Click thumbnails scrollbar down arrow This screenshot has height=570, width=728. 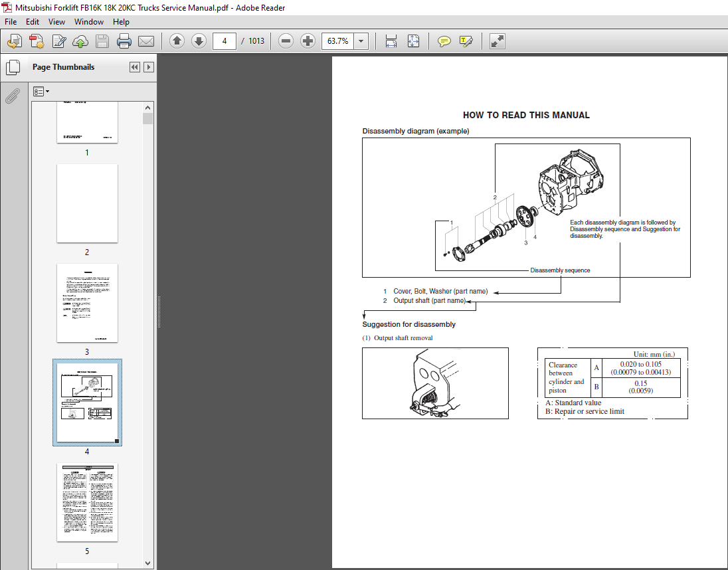point(147,563)
